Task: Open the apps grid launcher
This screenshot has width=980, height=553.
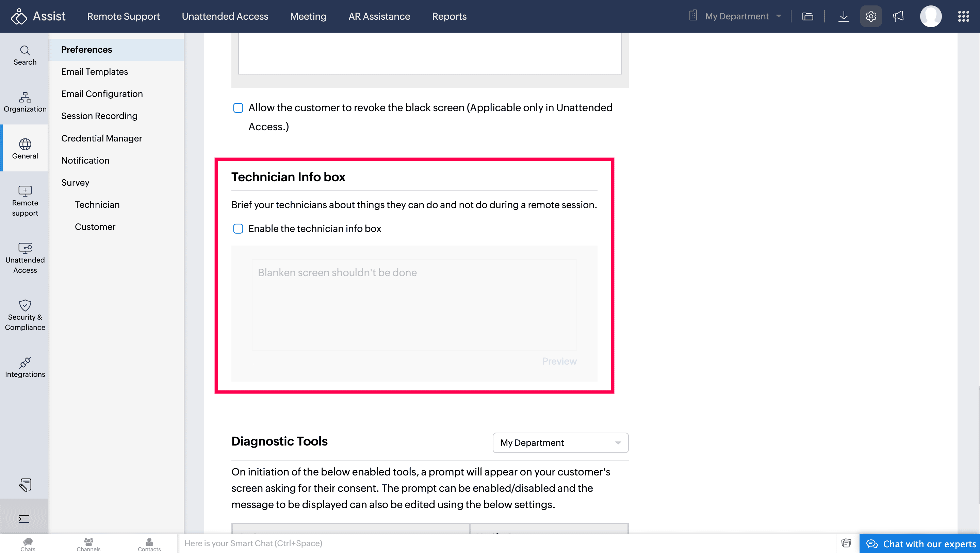Action: click(x=963, y=16)
